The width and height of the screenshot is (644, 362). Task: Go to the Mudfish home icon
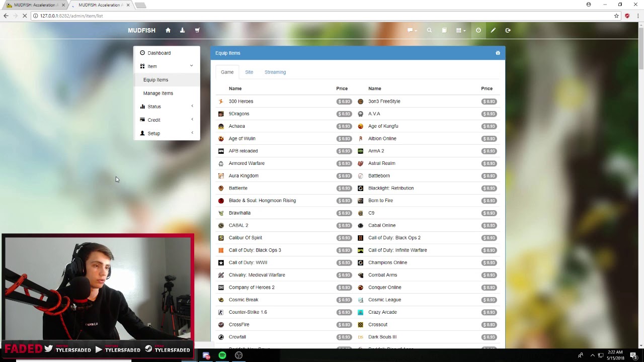168,30
